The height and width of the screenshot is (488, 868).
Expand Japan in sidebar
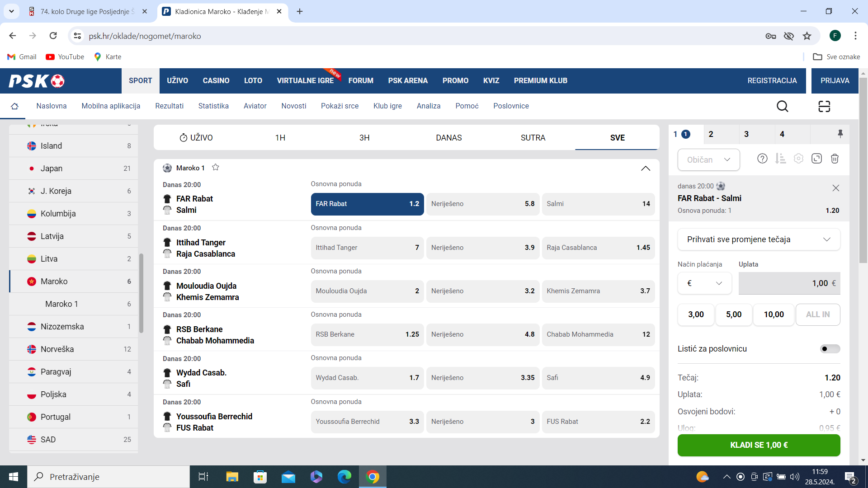(73, 169)
